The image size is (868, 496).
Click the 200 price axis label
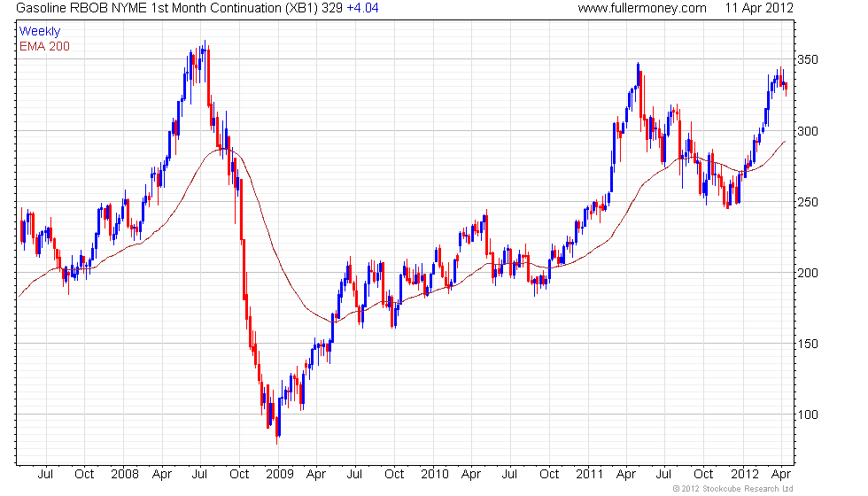click(x=807, y=273)
